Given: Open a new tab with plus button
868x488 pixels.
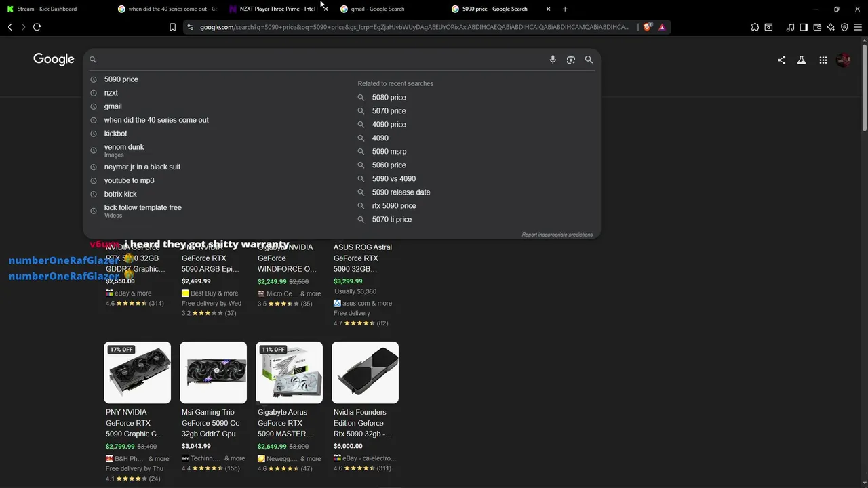Looking at the screenshot, I should click(565, 9).
